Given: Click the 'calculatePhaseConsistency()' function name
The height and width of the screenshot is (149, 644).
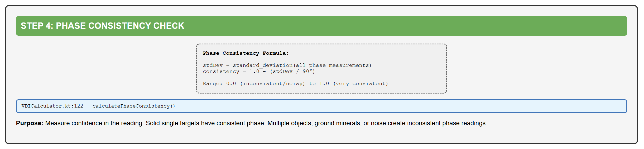Looking at the screenshot, I should (134, 106).
